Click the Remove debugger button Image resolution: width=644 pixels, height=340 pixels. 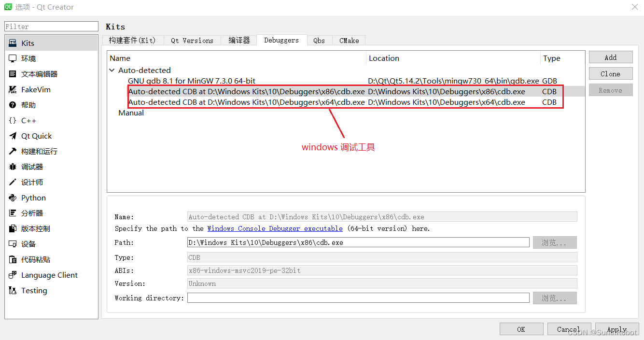tap(611, 90)
